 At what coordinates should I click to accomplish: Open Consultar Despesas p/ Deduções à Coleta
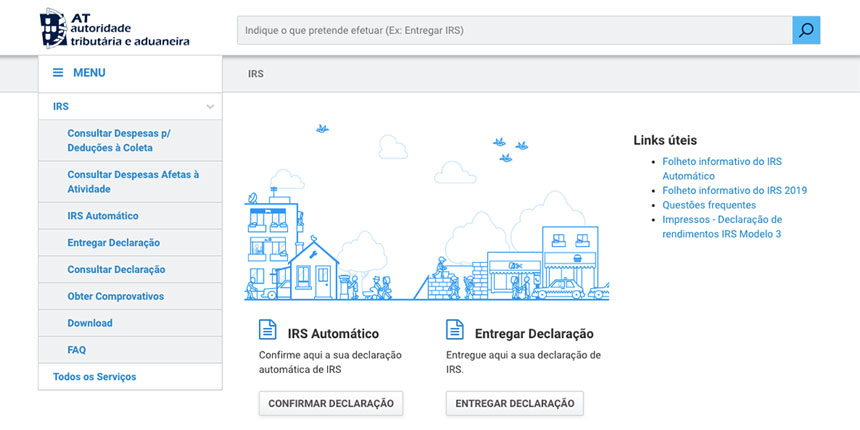(x=118, y=140)
